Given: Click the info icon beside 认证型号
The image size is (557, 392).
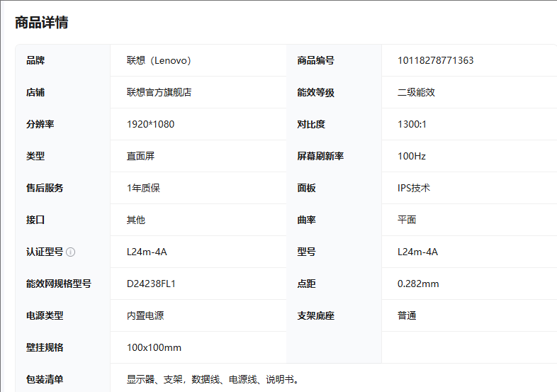Looking at the screenshot, I should click(x=71, y=252).
